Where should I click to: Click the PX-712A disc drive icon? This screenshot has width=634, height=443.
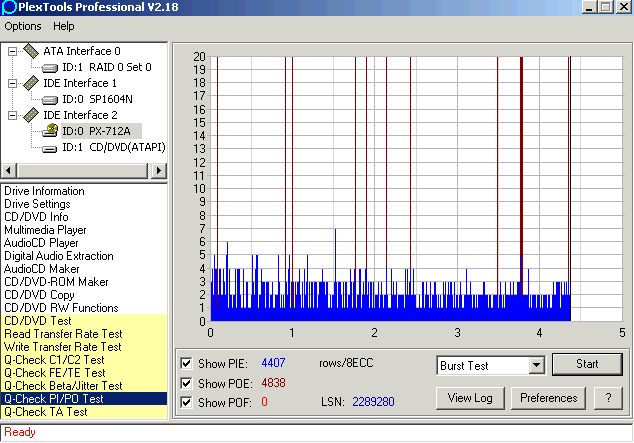(49, 131)
